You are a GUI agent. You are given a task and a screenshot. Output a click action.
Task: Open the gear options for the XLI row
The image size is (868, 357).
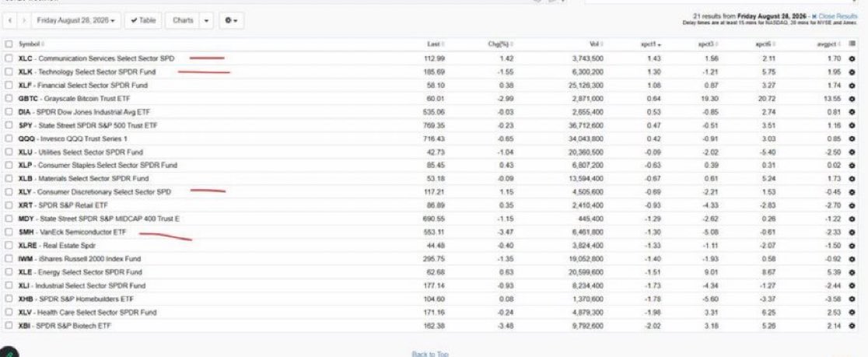pos(852,285)
